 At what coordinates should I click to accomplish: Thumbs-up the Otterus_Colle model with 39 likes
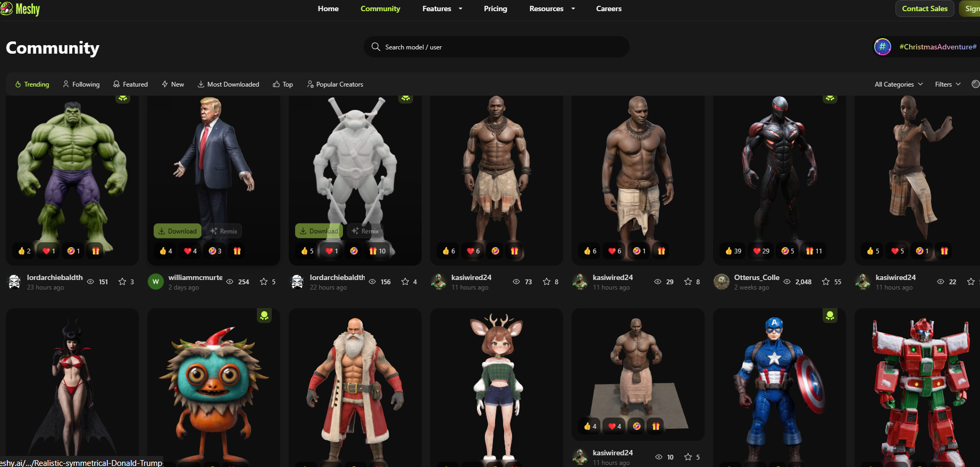click(x=733, y=251)
